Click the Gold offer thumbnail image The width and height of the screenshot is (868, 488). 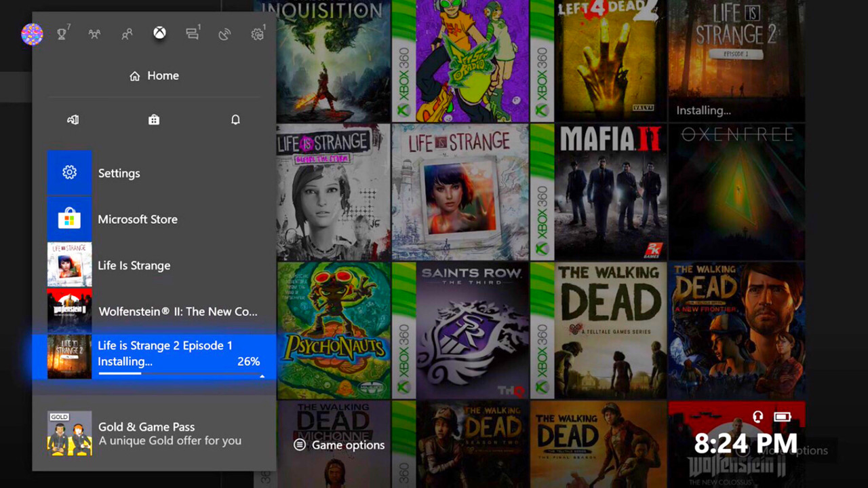[x=69, y=433]
